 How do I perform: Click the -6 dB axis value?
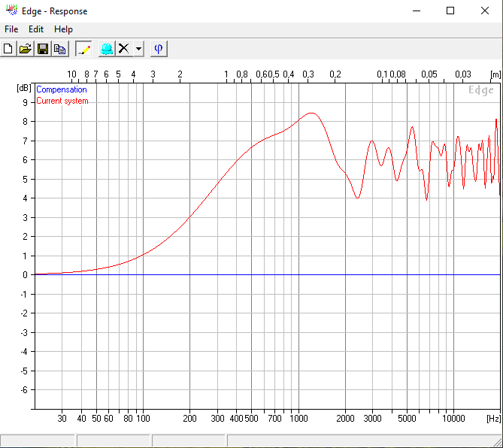coord(24,390)
